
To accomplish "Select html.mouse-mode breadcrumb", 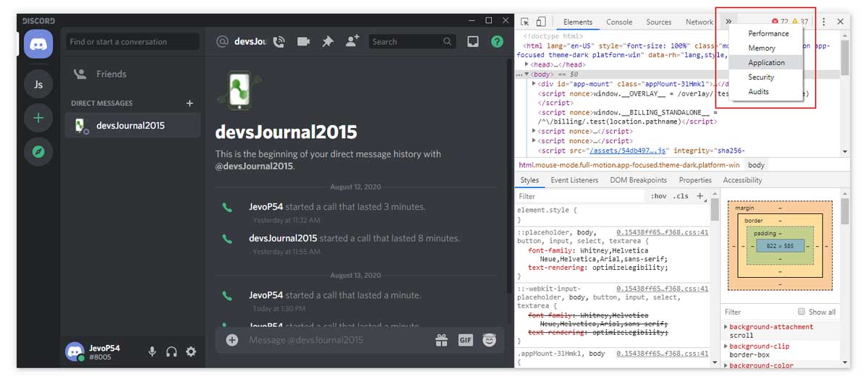I will 629,165.
